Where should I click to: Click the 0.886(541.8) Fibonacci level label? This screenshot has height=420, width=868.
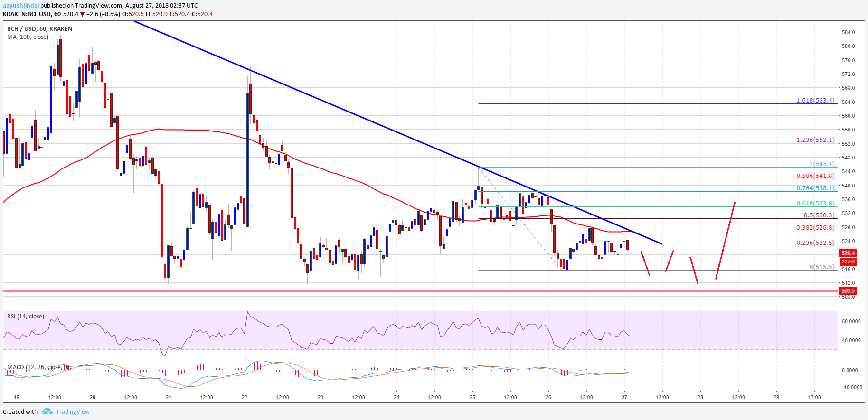(815, 176)
